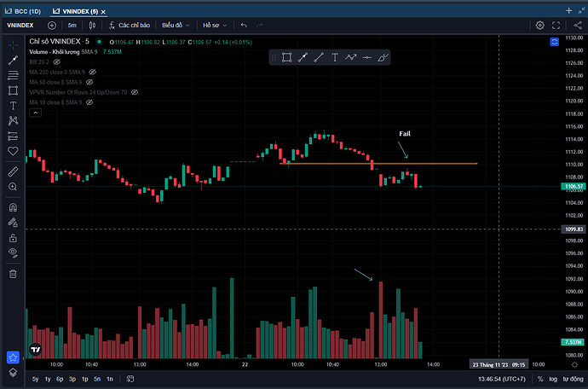This screenshot has width=588, height=389.
Task: Expand the Hồ sơ dropdown
Action: [x=215, y=25]
